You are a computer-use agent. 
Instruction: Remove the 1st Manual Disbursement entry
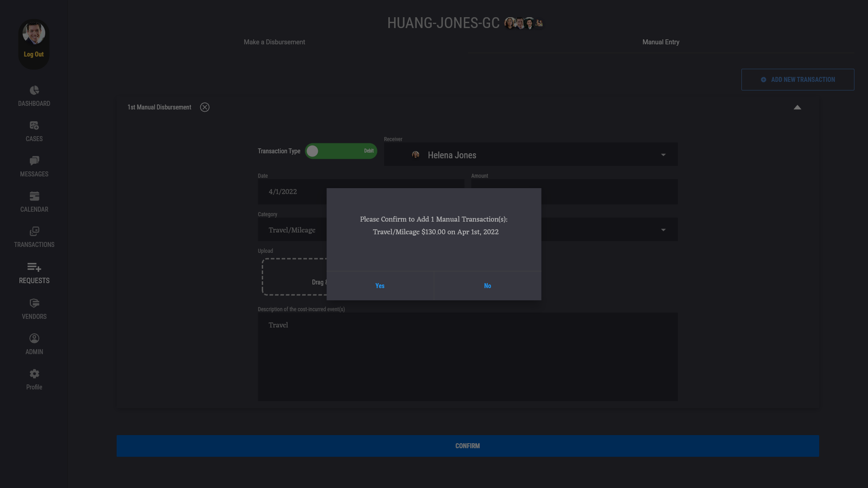[x=205, y=107]
